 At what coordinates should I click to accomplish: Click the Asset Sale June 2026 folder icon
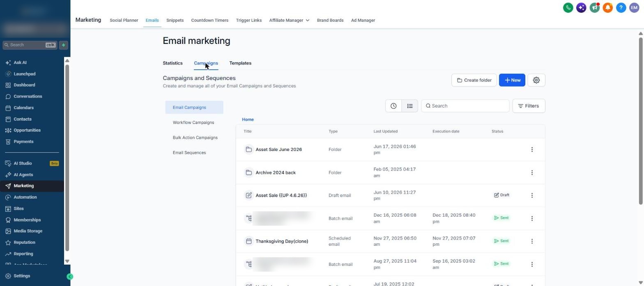tap(248, 149)
